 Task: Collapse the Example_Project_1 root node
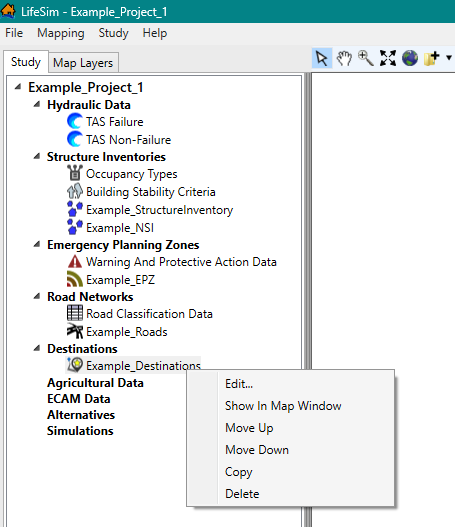18,87
